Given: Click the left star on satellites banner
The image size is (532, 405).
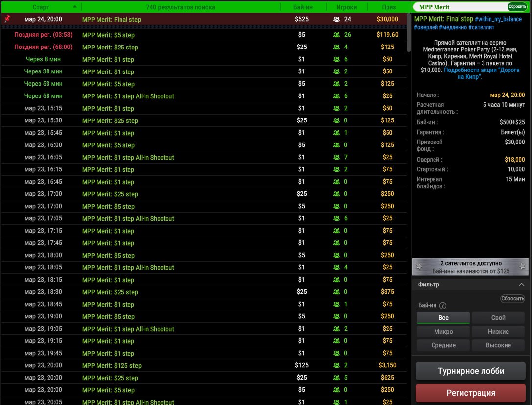Looking at the screenshot, I should coord(419,266).
